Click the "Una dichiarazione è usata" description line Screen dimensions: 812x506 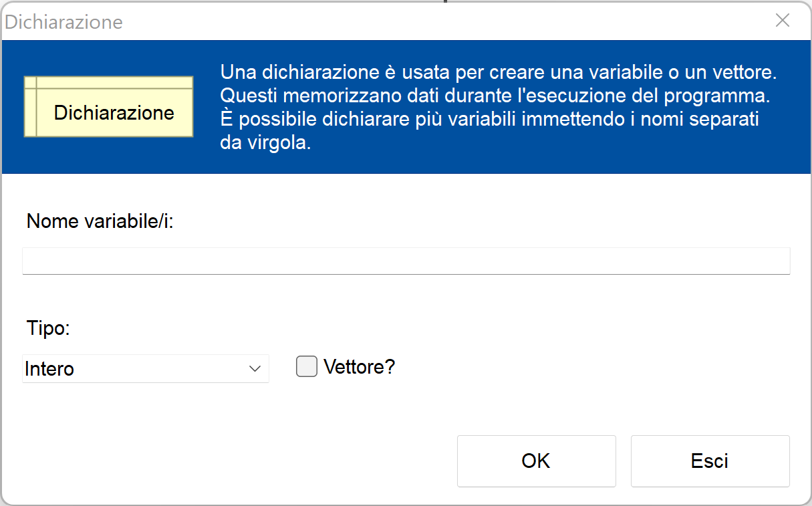(x=498, y=72)
